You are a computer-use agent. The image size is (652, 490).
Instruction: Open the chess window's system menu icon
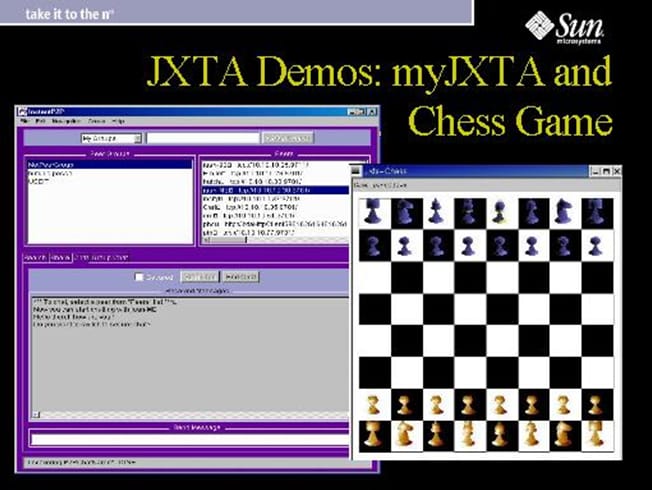(x=356, y=171)
